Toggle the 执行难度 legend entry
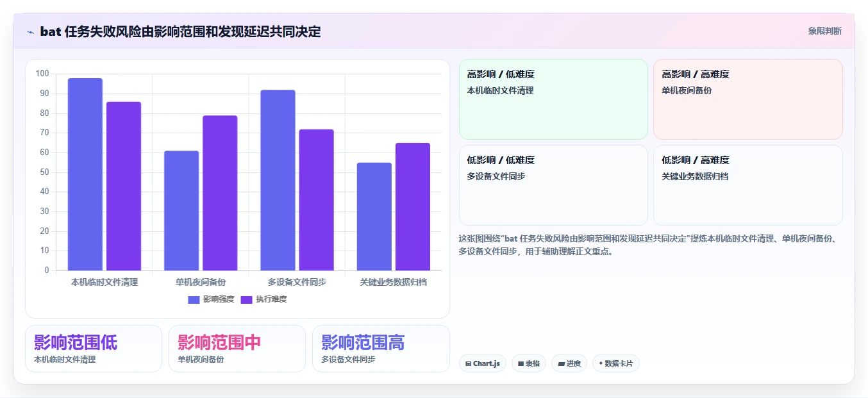 263,299
